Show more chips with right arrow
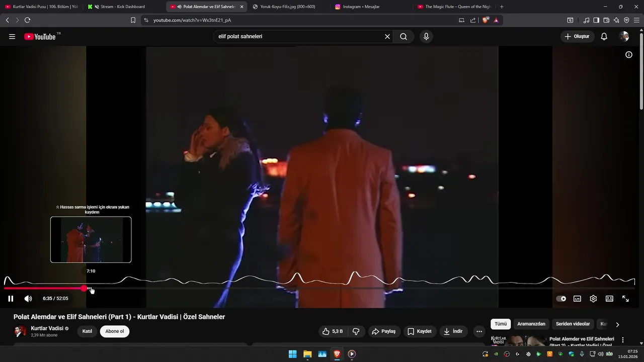This screenshot has height=362, width=644. pyautogui.click(x=617, y=325)
